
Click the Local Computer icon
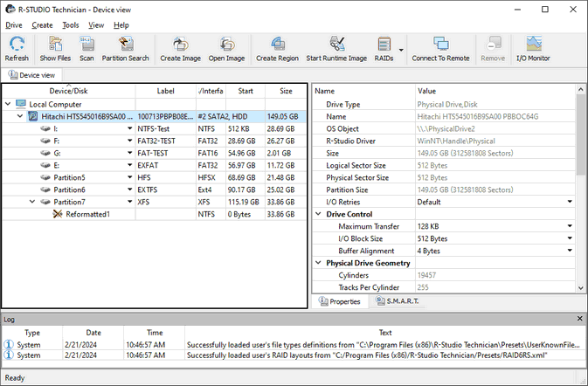coord(21,104)
